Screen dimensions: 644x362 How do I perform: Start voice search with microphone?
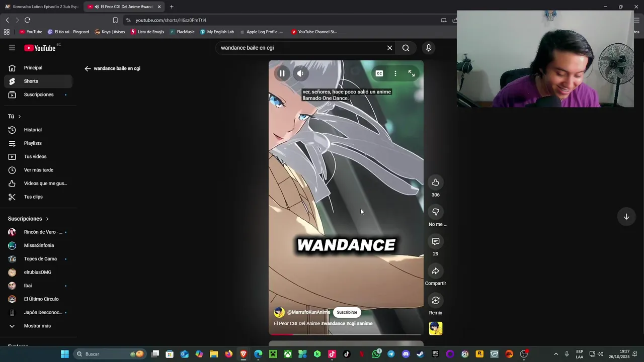[429, 48]
